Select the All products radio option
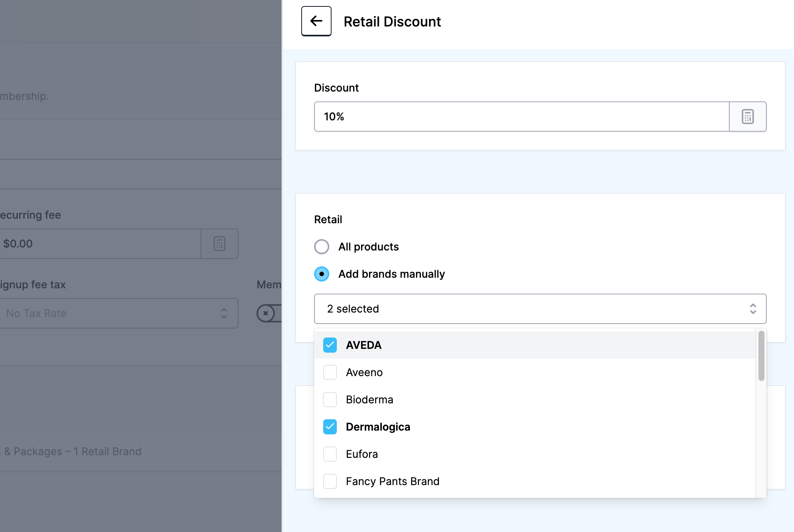The width and height of the screenshot is (794, 532). [322, 247]
